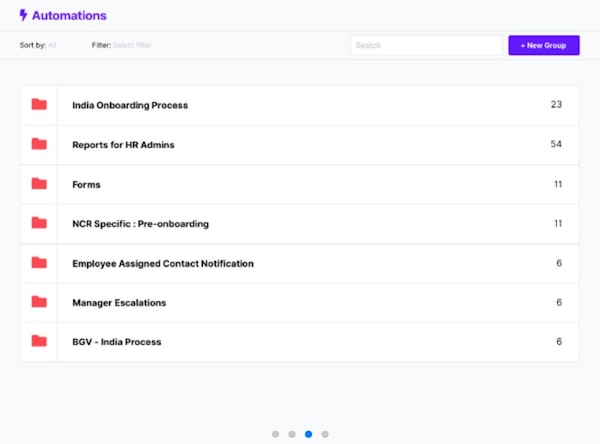The image size is (600, 444).
Task: Go to the first carousel page dot
Action: [x=275, y=434]
